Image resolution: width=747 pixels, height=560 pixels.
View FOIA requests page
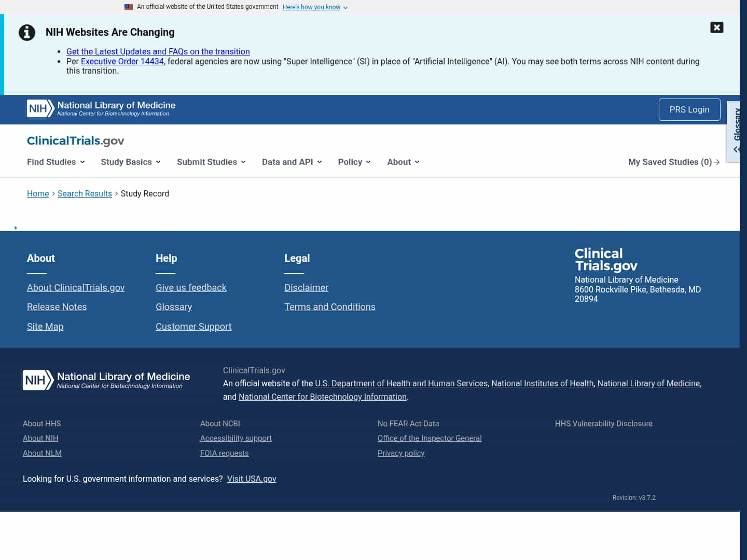[225, 453]
